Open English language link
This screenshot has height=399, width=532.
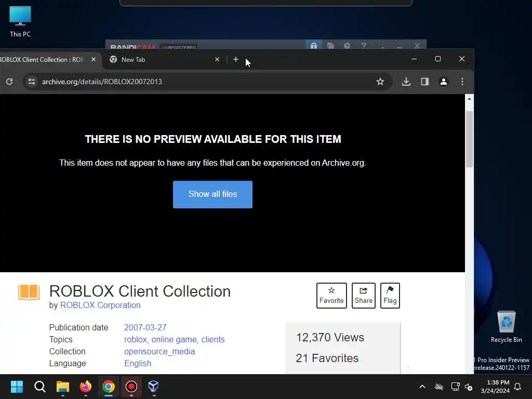tap(138, 363)
